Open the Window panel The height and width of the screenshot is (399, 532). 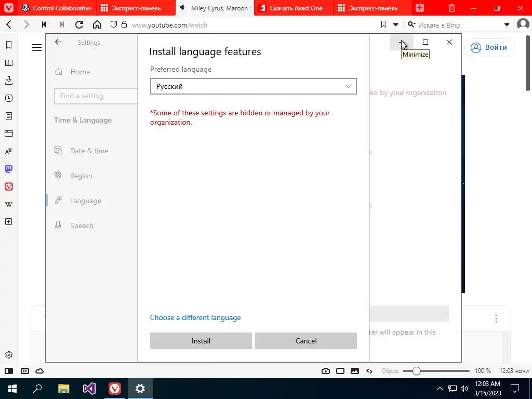[9, 134]
